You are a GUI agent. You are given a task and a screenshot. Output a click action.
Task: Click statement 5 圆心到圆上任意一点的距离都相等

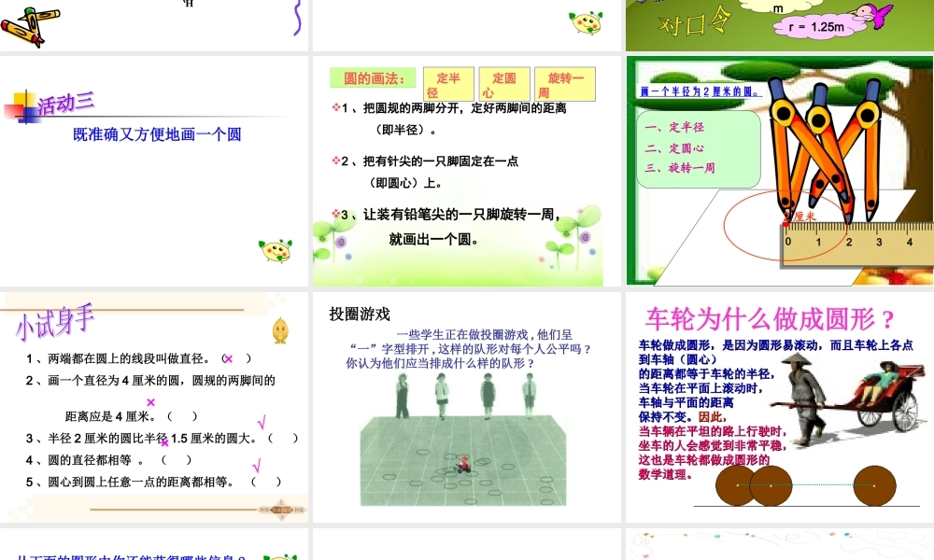click(x=130, y=482)
